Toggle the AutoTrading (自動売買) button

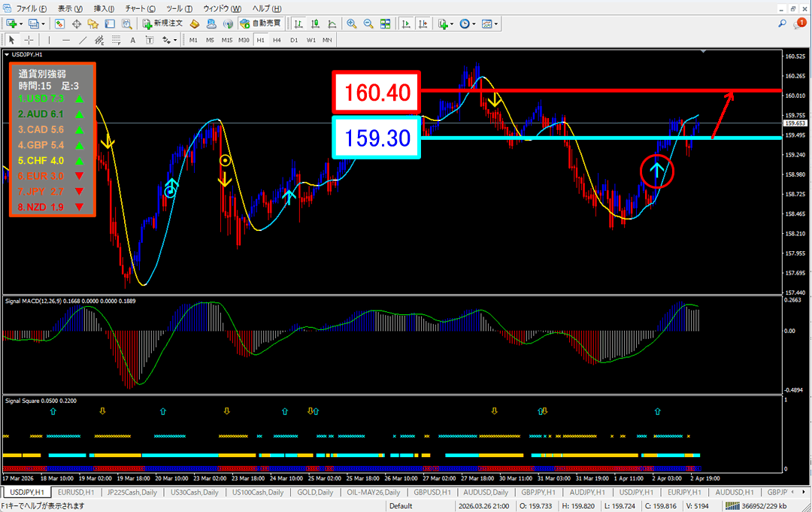pos(260,23)
